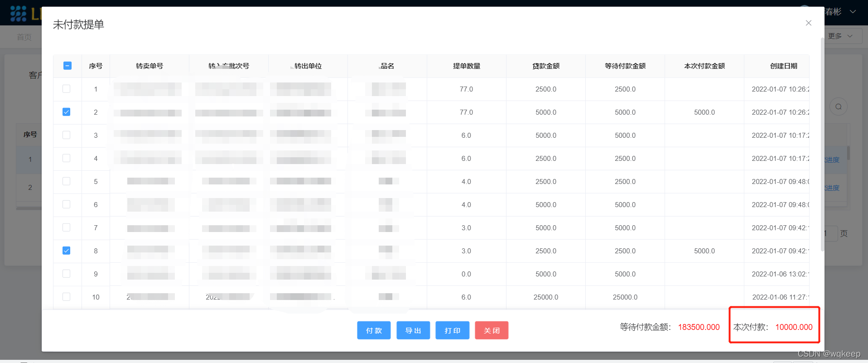
Task: Click the 转出单位 column header
Action: [x=308, y=66]
